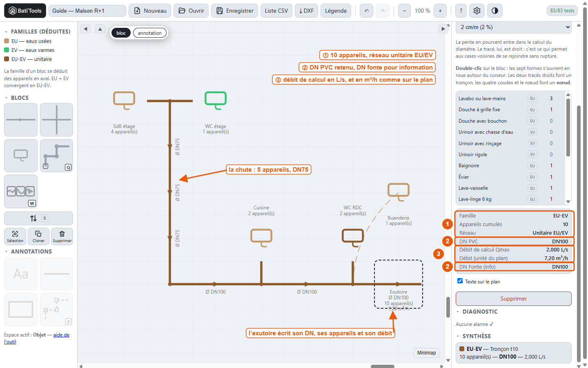
Task: Toggle the Minimap
Action: [427, 353]
